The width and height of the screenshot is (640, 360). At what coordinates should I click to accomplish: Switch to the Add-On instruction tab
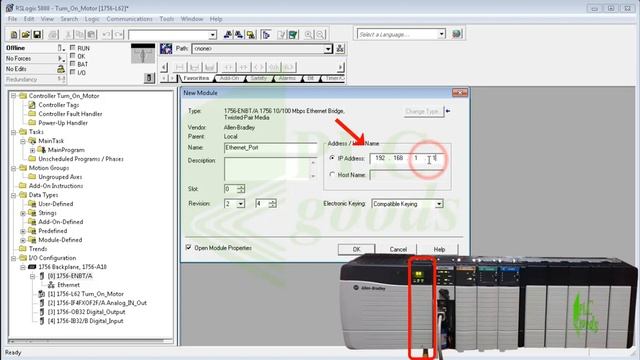coord(229,78)
